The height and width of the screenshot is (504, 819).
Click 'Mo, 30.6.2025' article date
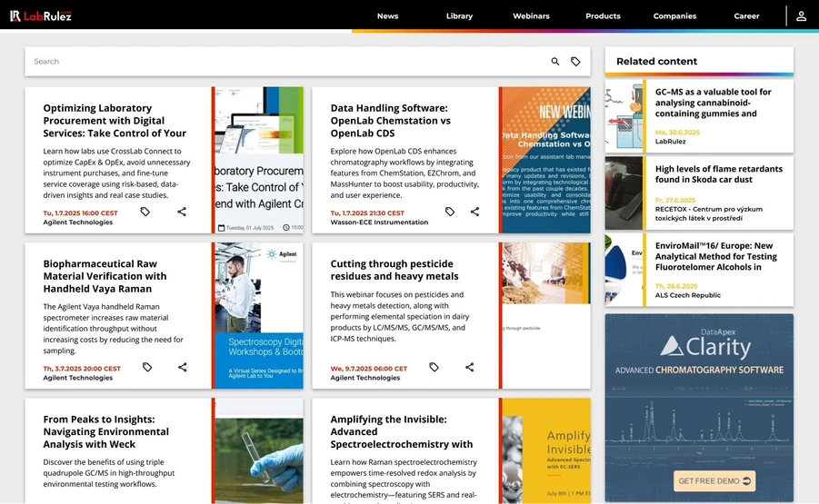[x=677, y=133]
